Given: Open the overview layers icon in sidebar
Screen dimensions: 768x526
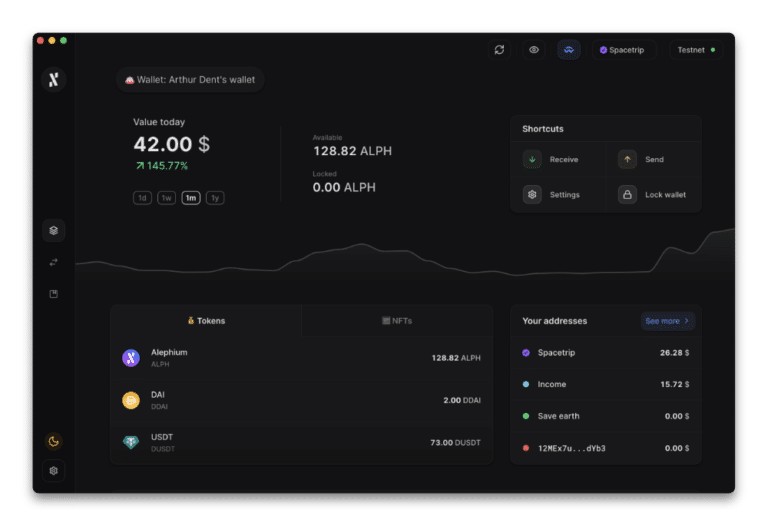Looking at the screenshot, I should [x=54, y=230].
